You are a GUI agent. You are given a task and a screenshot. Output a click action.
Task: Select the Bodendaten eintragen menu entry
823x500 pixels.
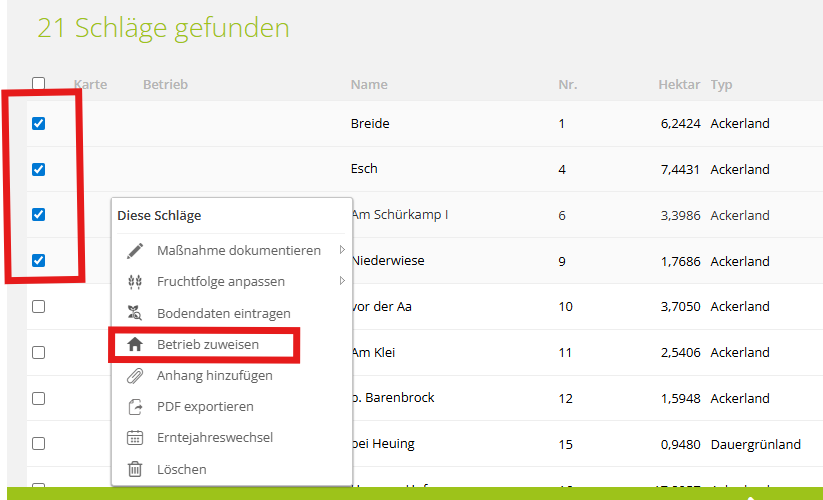[223, 314]
